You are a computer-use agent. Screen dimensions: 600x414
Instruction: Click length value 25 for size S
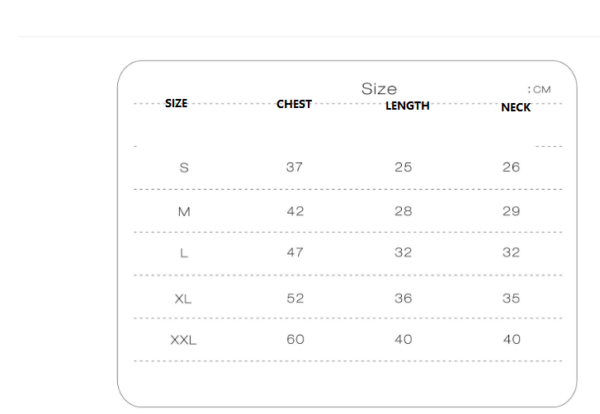[x=403, y=167]
